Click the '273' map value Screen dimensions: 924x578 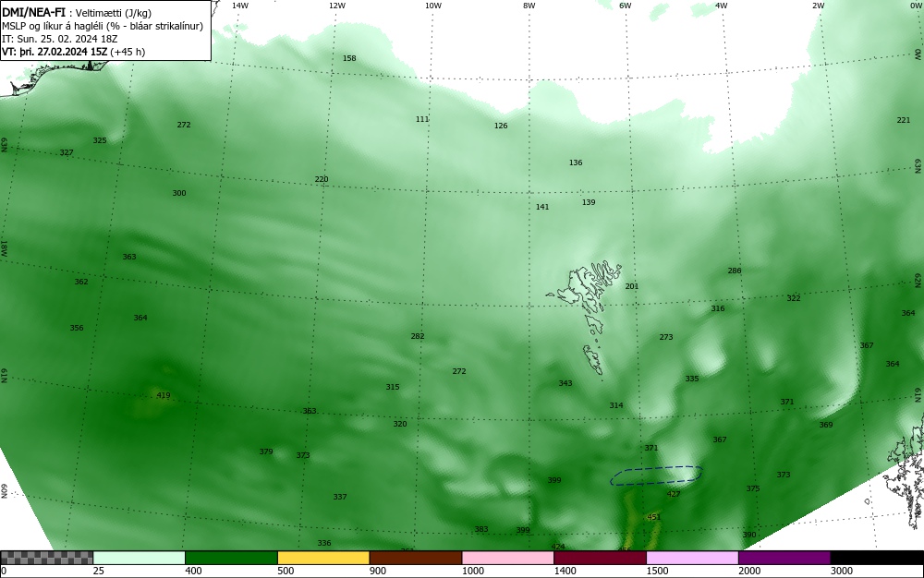pos(666,337)
